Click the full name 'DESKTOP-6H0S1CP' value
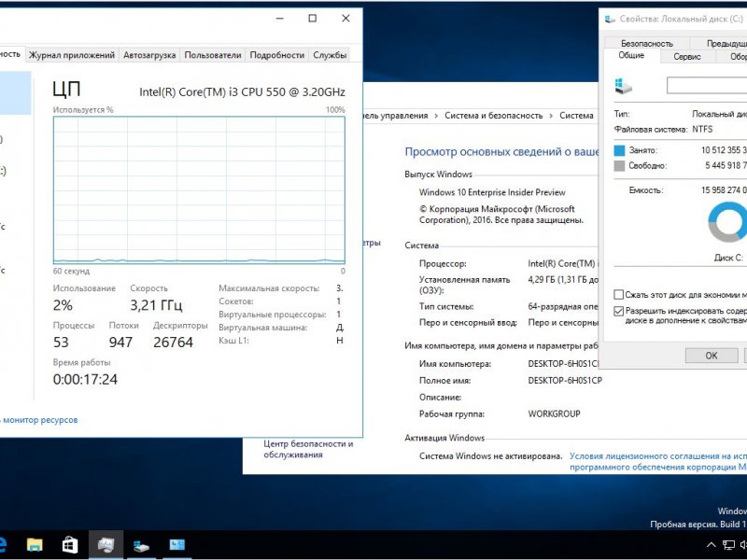 (565, 381)
